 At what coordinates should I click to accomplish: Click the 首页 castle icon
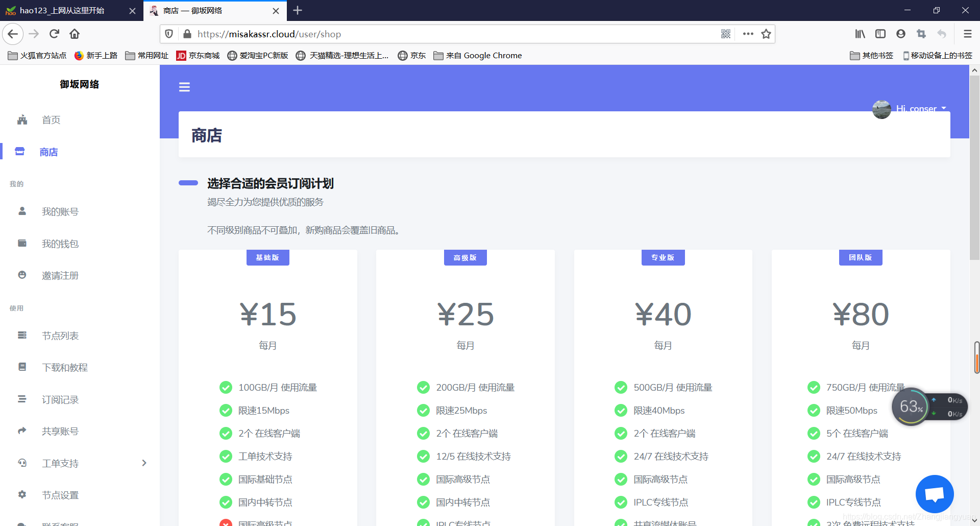click(22, 120)
